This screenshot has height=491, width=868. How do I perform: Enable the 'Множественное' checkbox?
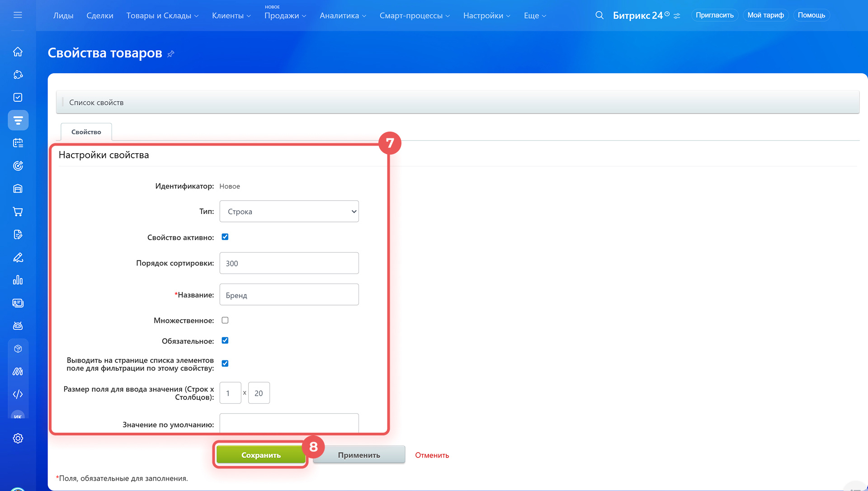coord(225,320)
